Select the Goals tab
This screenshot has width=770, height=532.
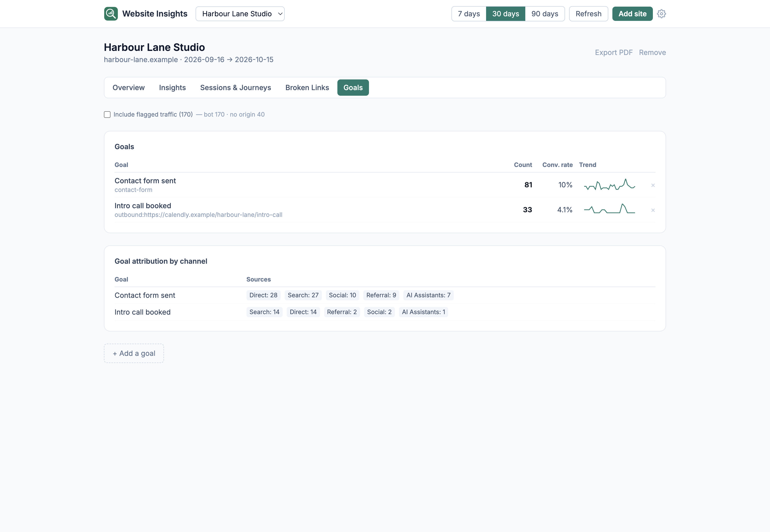[x=353, y=87]
